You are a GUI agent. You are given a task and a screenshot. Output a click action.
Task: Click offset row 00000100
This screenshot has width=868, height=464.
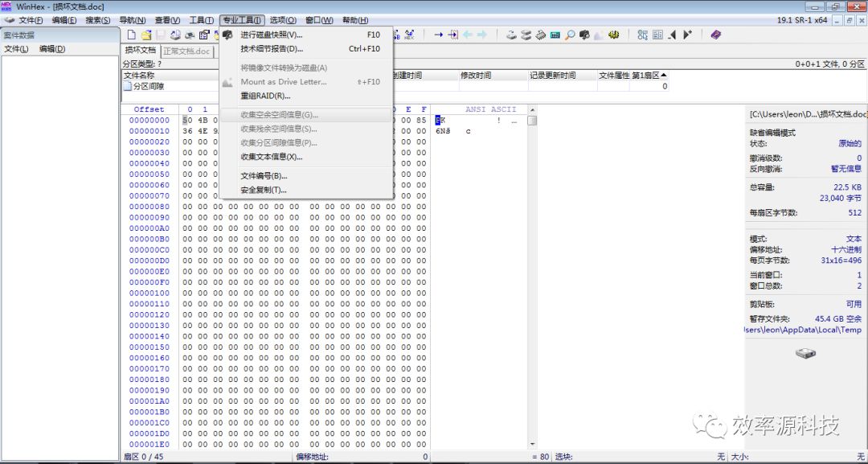click(x=149, y=293)
